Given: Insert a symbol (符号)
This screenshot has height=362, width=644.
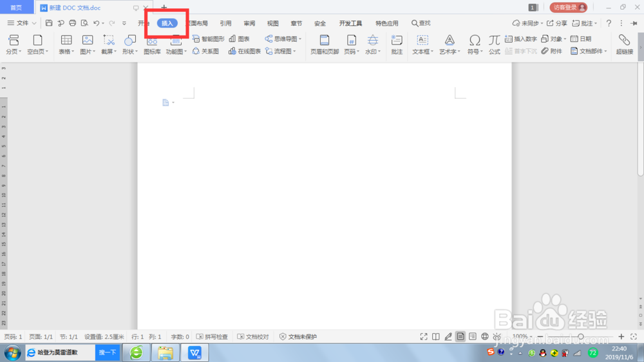Looking at the screenshot, I should tap(475, 44).
